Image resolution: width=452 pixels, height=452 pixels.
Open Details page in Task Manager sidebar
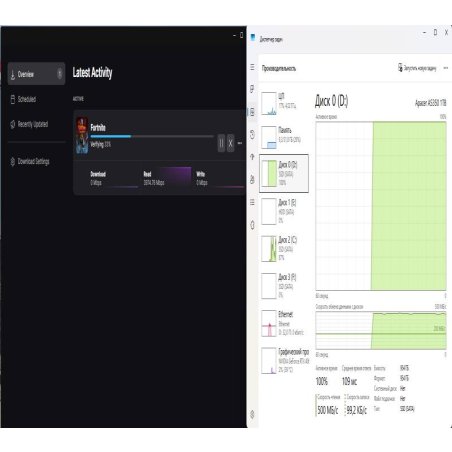click(252, 202)
